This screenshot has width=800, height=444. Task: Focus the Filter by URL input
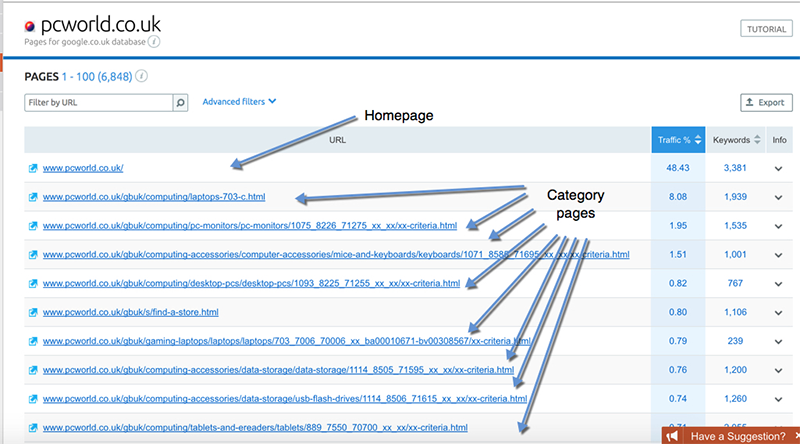tap(98, 103)
